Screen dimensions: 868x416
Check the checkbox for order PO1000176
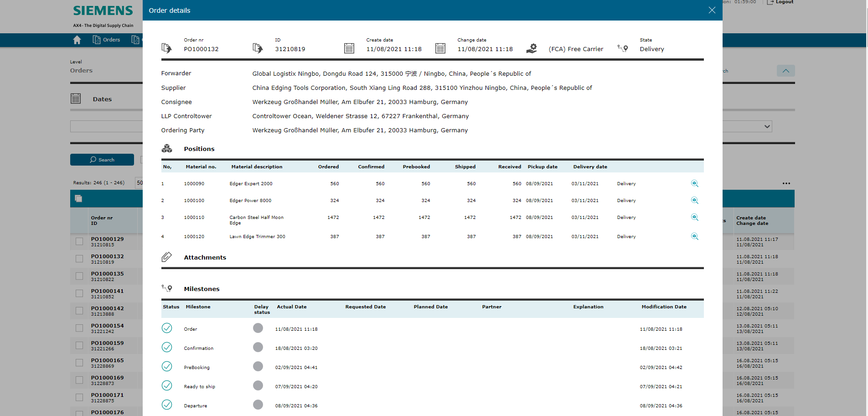tap(78, 414)
